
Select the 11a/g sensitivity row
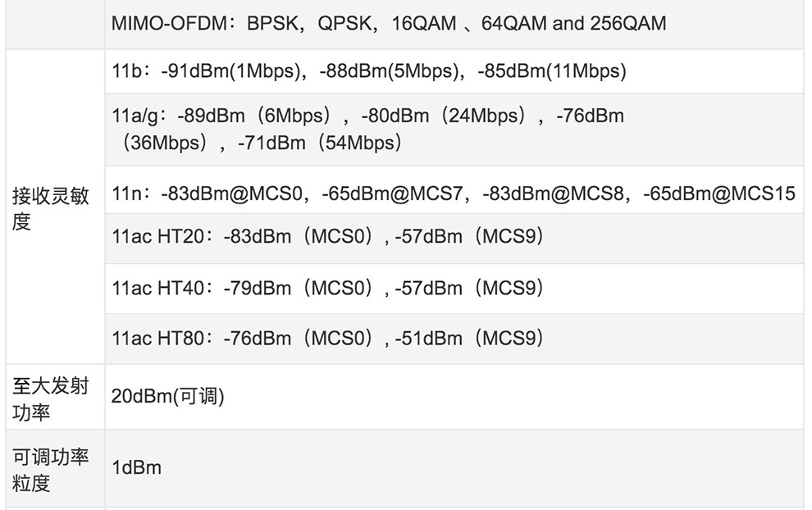(x=368, y=129)
